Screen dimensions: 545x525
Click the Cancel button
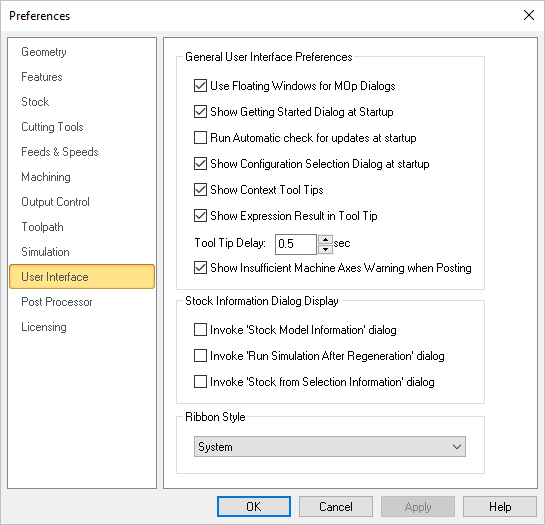tap(336, 507)
